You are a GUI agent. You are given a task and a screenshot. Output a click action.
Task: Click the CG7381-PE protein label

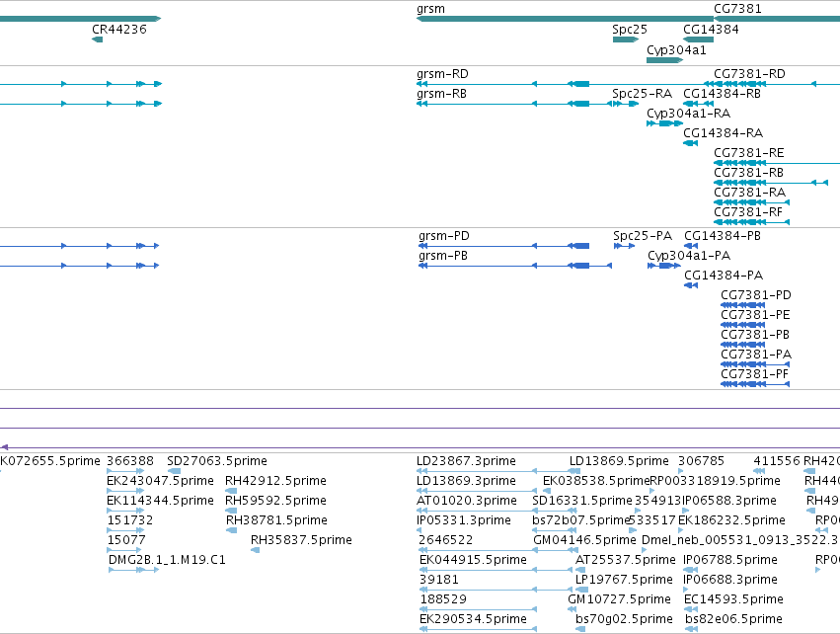pos(755,315)
